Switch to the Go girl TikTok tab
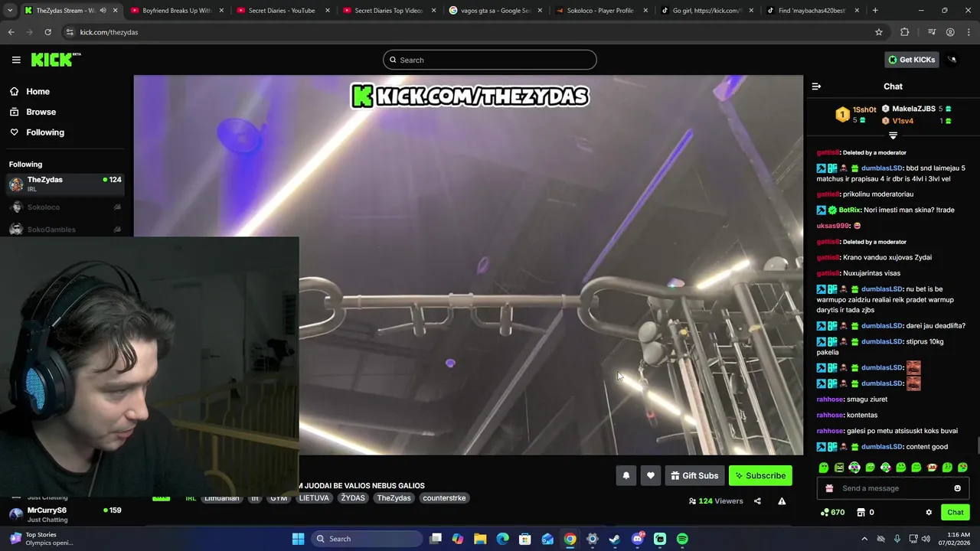Screen dimensions: 980x551 pos(706,11)
